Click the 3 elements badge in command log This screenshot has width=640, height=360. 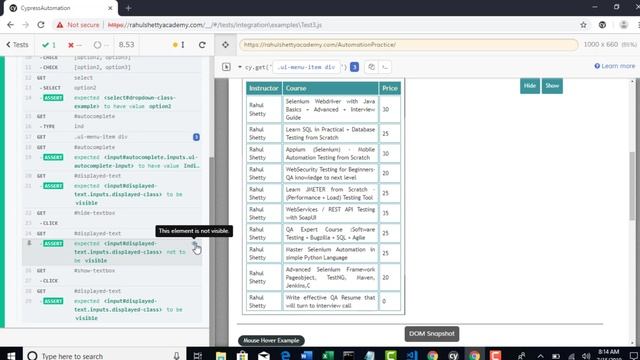tap(196, 137)
